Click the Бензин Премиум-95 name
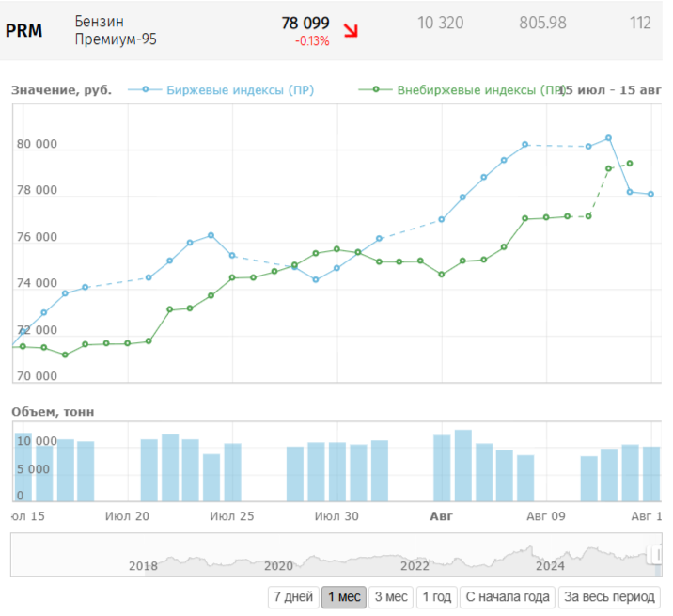 click(116, 30)
